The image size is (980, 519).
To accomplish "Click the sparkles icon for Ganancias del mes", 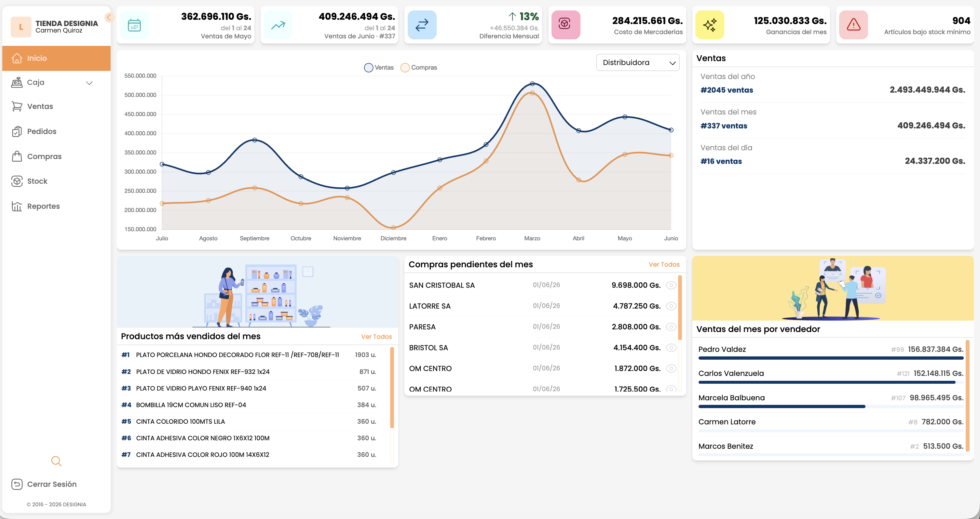I will coord(710,25).
